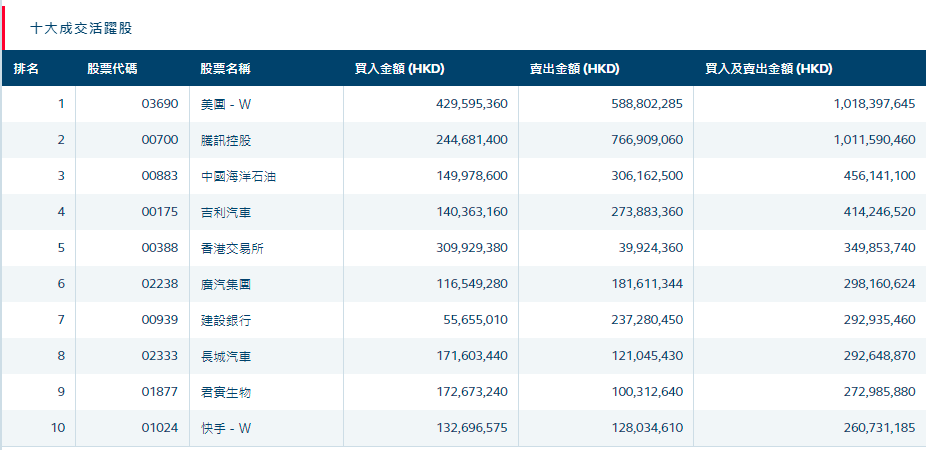Viewport: 926px width, 450px height.
Task: Click stock name 美團 - W
Action: (226, 104)
